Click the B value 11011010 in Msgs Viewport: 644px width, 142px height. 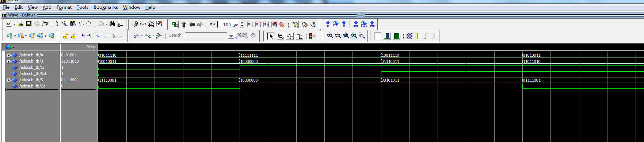[70, 61]
